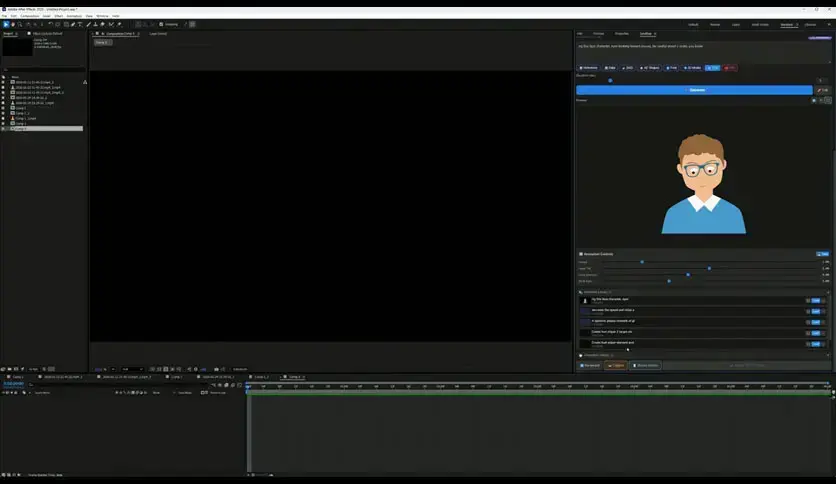
Task: Click the red option button in row
Action: pos(730,68)
